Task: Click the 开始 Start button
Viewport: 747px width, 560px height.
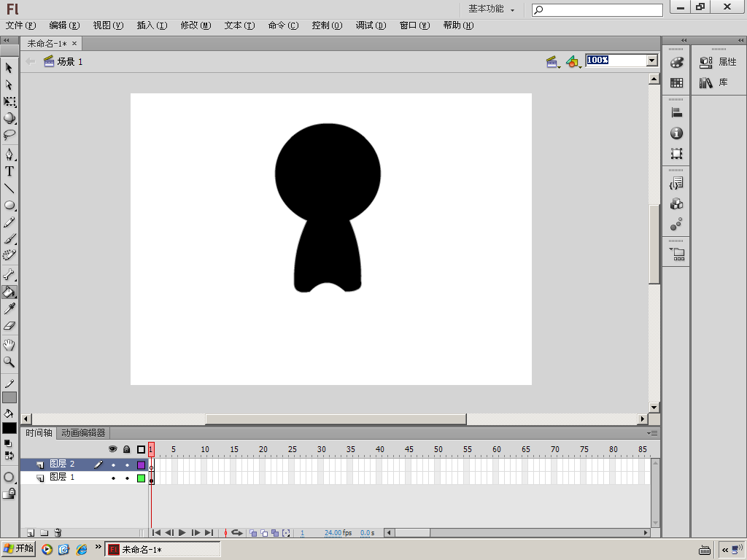Action: point(18,548)
